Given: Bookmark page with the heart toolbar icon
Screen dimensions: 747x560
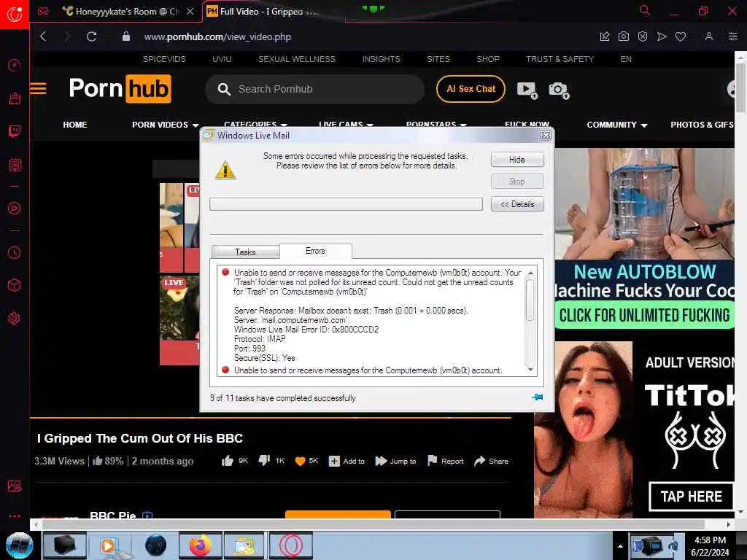Looking at the screenshot, I should [681, 36].
